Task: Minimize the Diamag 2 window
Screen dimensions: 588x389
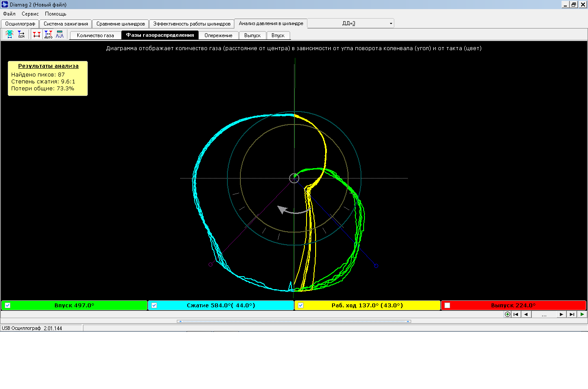Action: pyautogui.click(x=565, y=4)
